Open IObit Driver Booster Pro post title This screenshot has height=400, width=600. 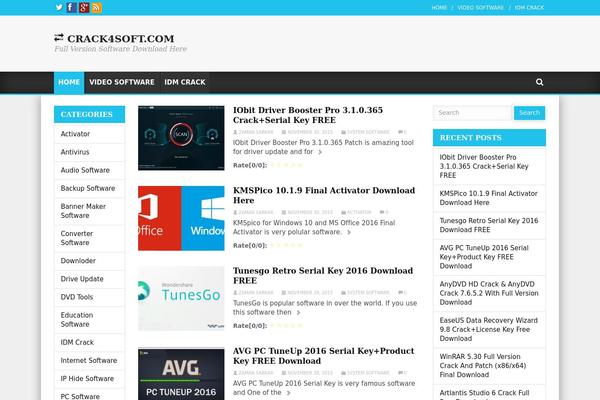[308, 115]
